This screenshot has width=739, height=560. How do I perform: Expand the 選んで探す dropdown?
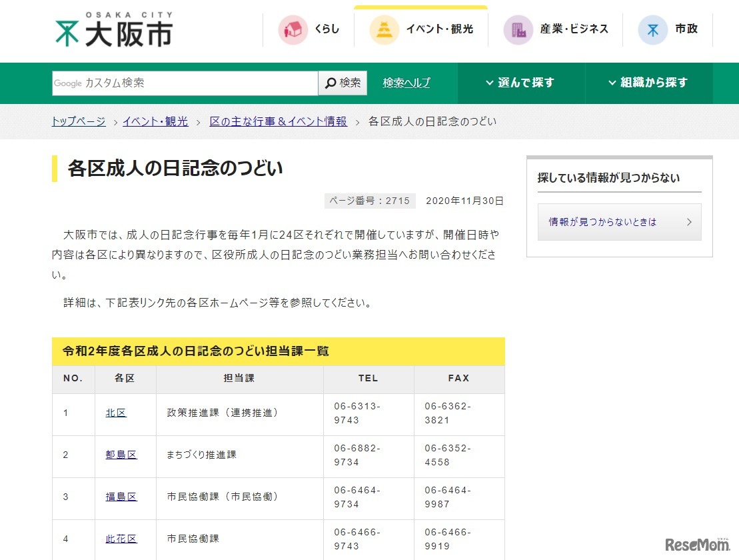pyautogui.click(x=520, y=83)
